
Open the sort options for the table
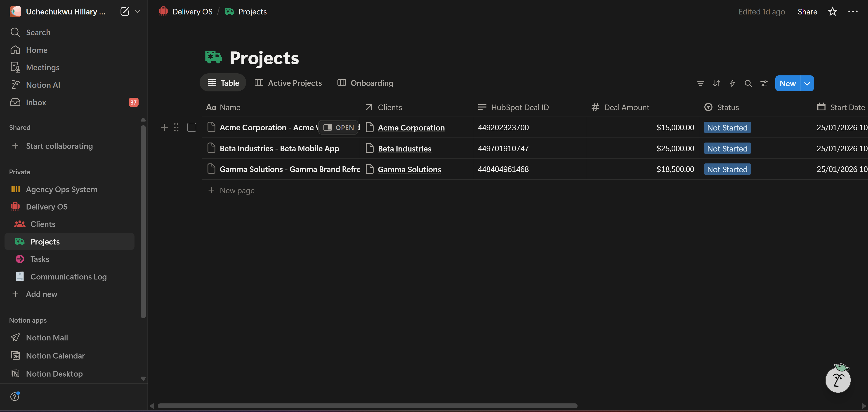point(716,83)
